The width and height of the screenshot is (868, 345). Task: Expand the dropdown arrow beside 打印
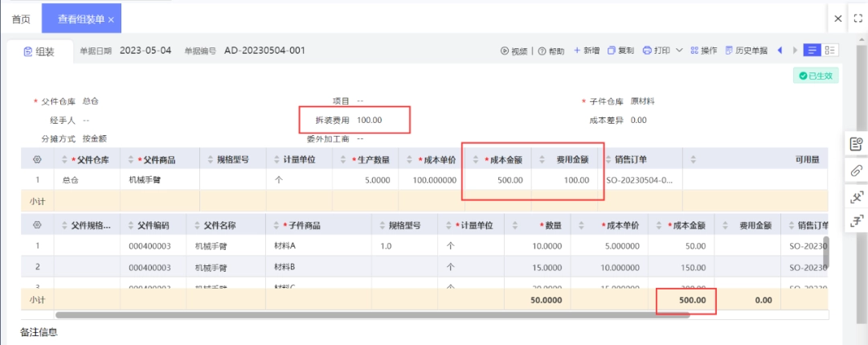click(x=679, y=51)
